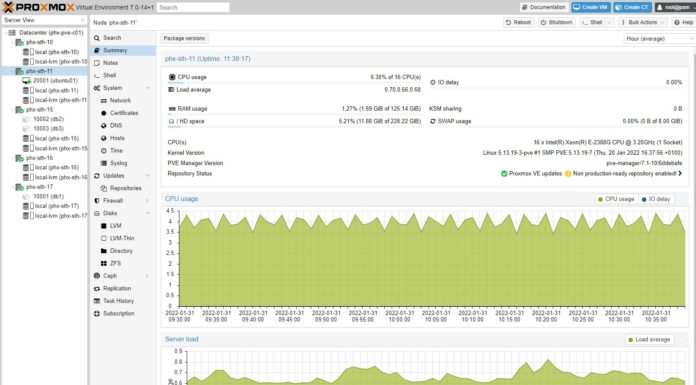Click the Proxmox logo

tap(38, 7)
